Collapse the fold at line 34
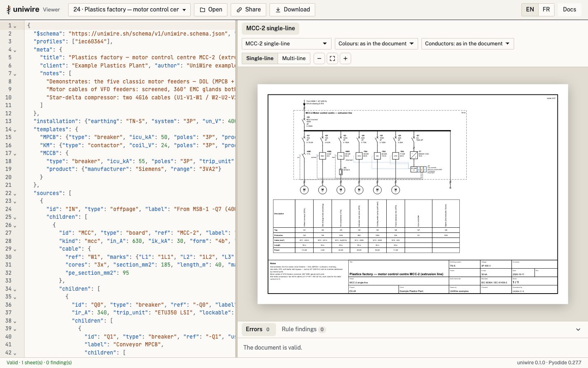 point(15,290)
